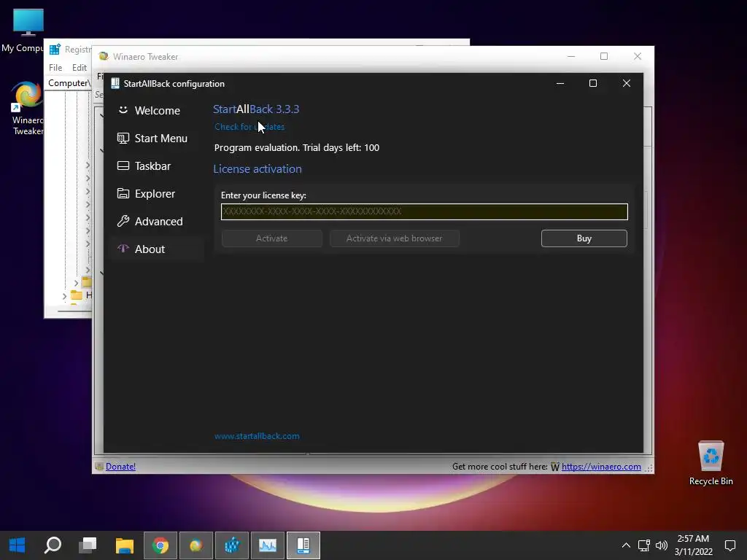This screenshot has width=747, height=560.
Task: Click the Winaero Tweaker title bar icon
Action: (104, 56)
